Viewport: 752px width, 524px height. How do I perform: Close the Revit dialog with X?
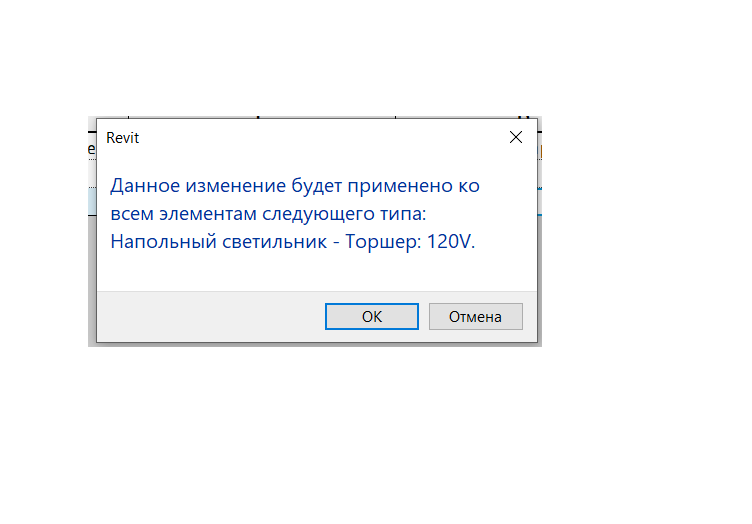(x=516, y=137)
